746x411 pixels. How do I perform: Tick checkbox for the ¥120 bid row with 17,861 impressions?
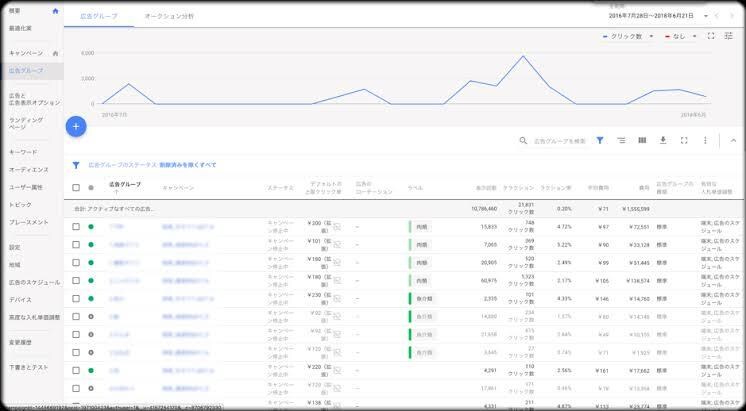tap(76, 388)
